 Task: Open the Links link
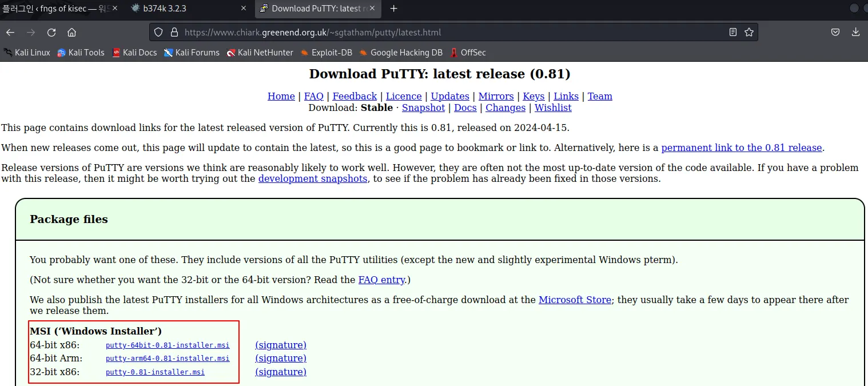coord(566,96)
